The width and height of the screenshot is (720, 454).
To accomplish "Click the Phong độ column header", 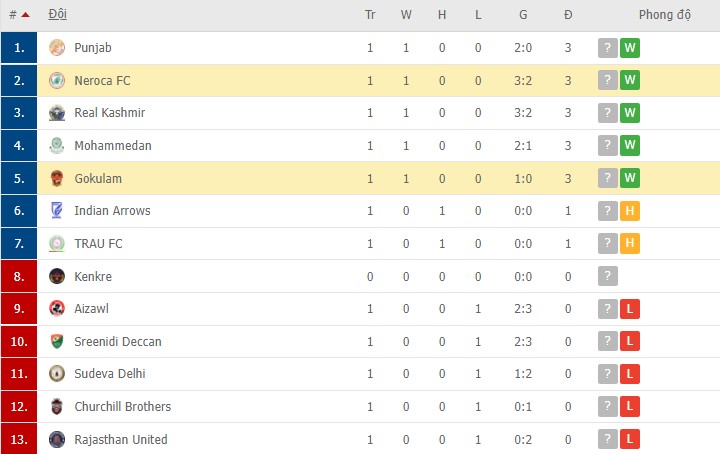I will 665,15.
